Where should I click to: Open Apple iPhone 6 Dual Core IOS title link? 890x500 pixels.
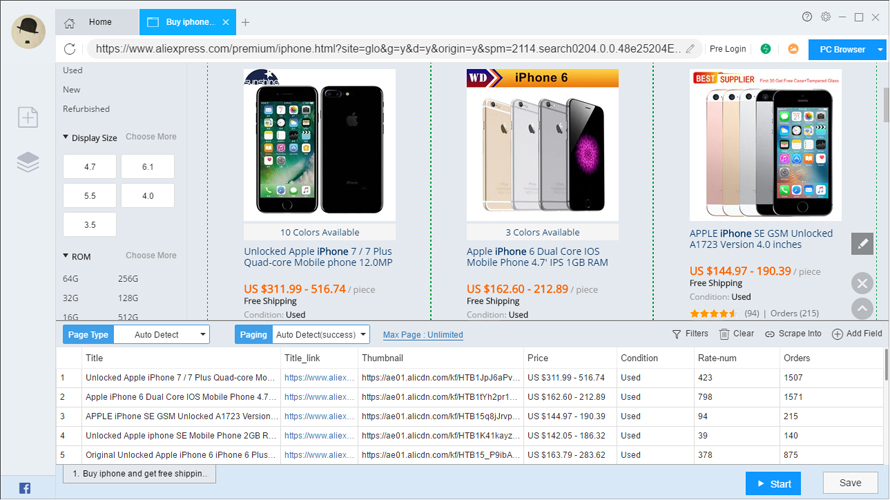pos(537,257)
